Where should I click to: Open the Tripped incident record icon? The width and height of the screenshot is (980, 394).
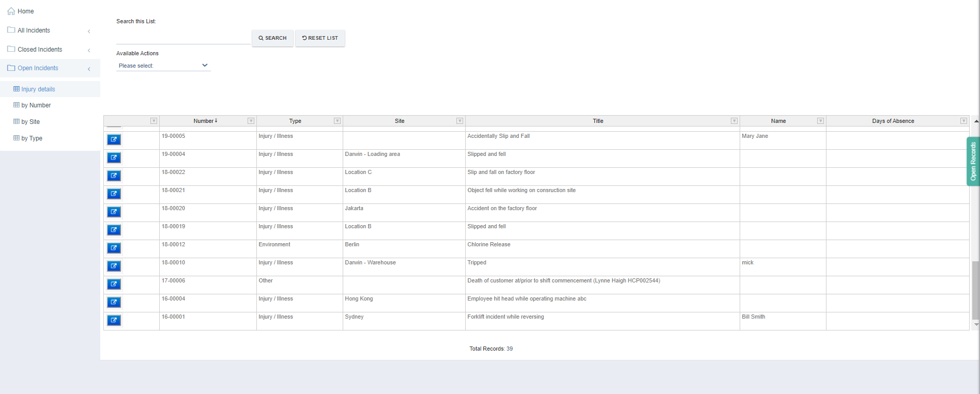(x=114, y=266)
